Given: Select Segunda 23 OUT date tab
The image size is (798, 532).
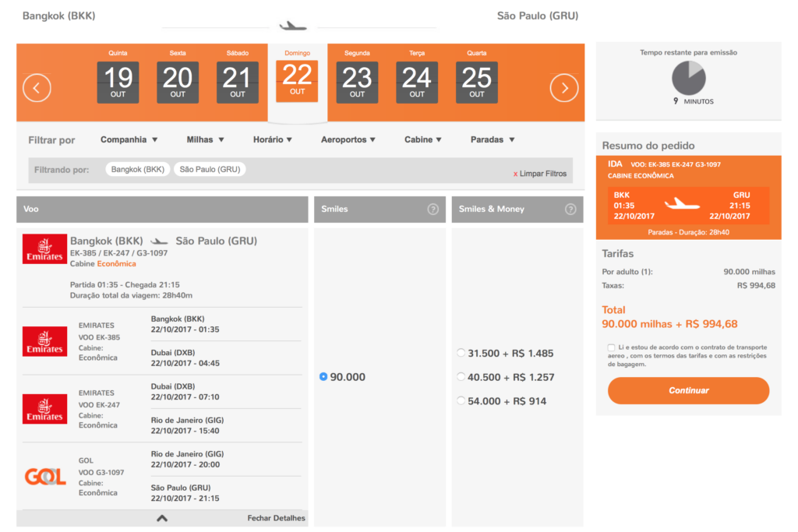Looking at the screenshot, I should click(357, 77).
